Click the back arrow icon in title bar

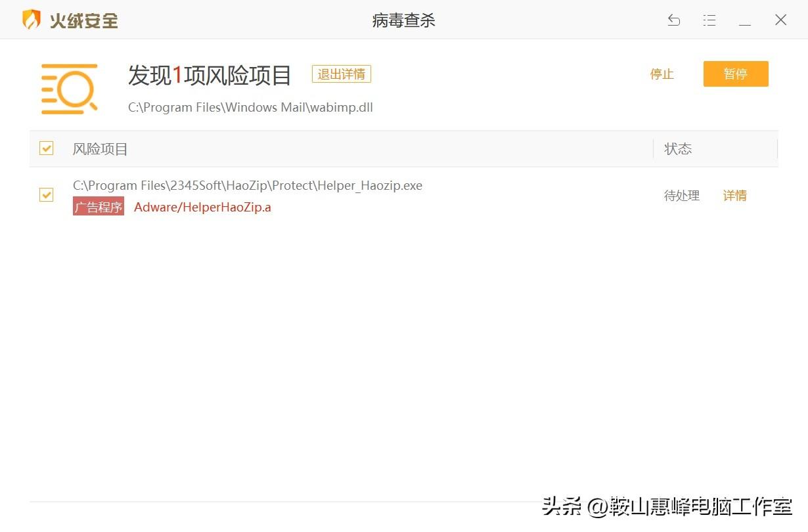point(674,20)
